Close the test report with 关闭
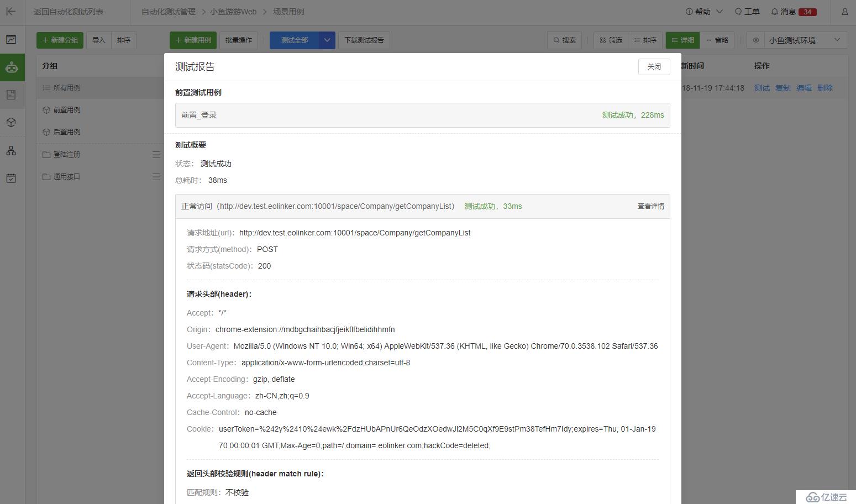This screenshot has width=856, height=504. 654,66
